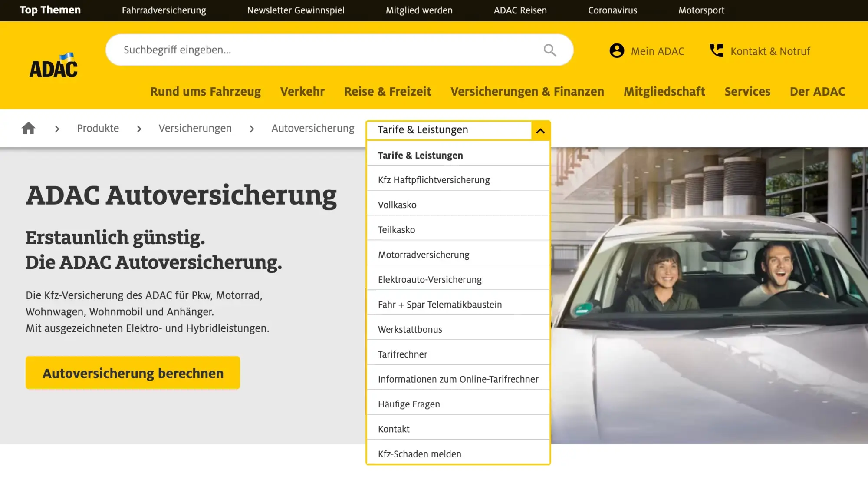Image resolution: width=868 pixels, height=480 pixels.
Task: Open Versicherungen & Finanzen main menu
Action: [x=527, y=92]
